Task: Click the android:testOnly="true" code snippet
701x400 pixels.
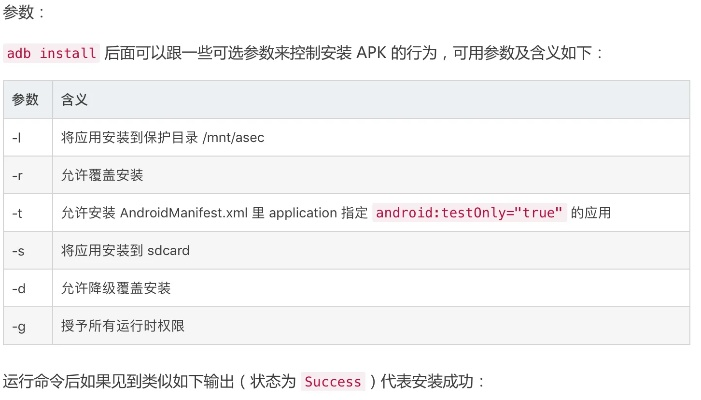Action: 469,213
